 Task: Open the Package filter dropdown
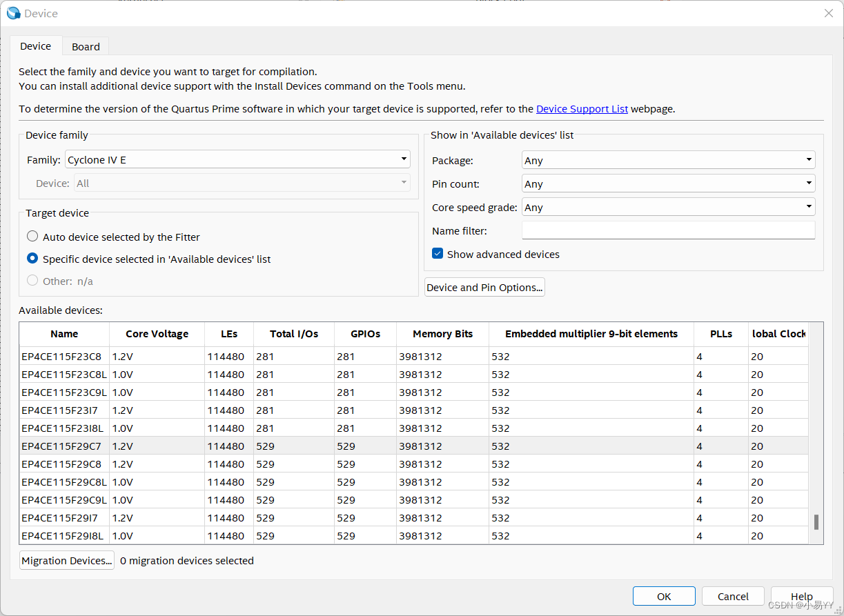click(x=668, y=160)
